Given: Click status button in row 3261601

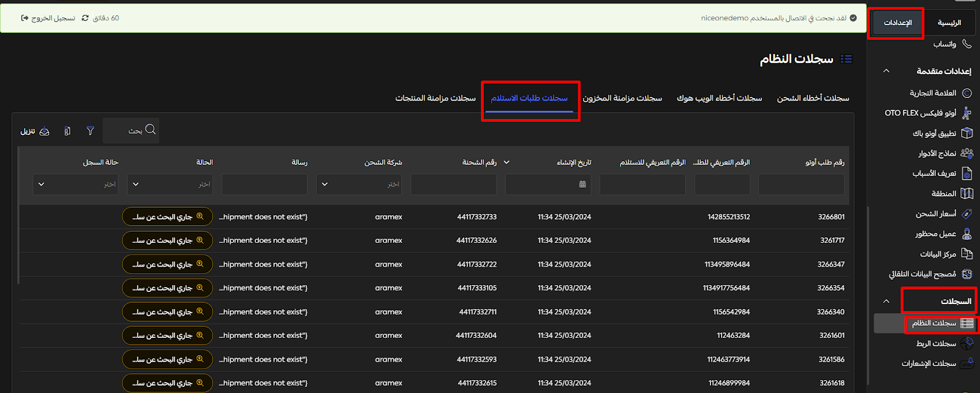Looking at the screenshot, I should pos(167,335).
